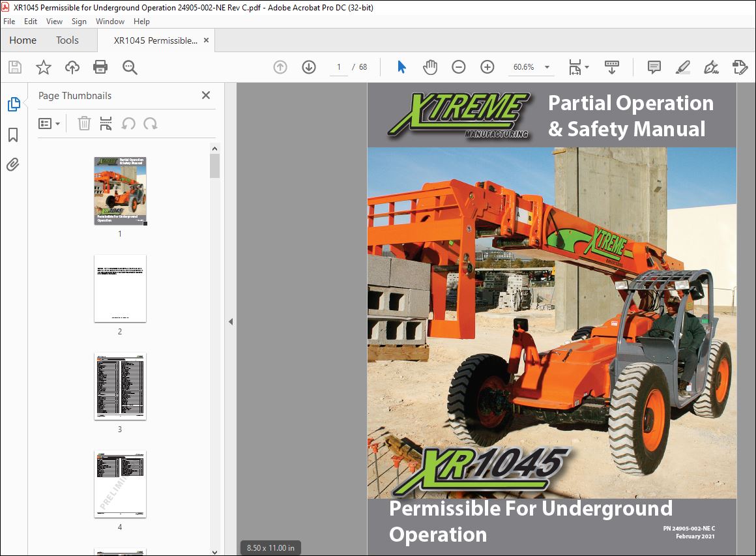The height and width of the screenshot is (556, 756).
Task: Delete selected page thumbnail
Action: pos(84,123)
